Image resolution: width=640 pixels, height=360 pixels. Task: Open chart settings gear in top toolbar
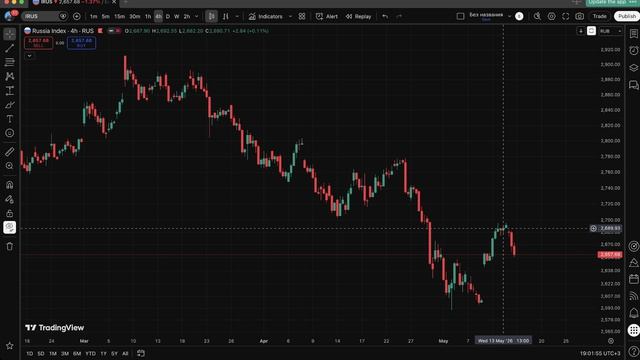click(x=551, y=16)
